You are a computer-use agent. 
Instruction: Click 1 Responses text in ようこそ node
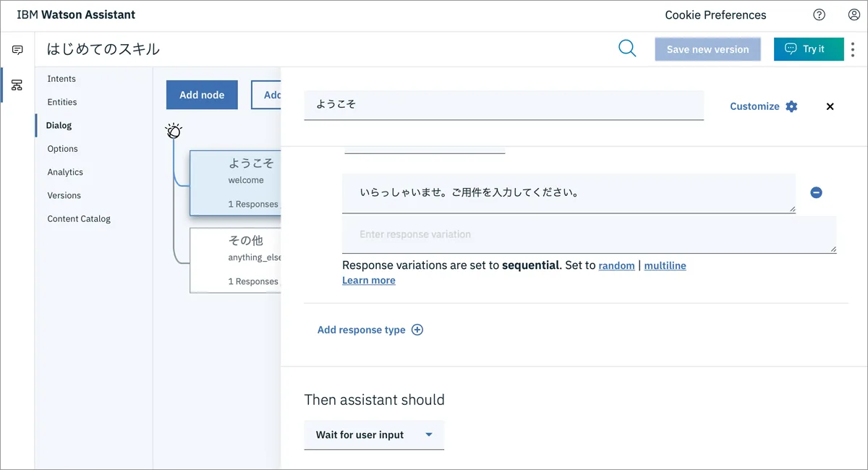253,204
